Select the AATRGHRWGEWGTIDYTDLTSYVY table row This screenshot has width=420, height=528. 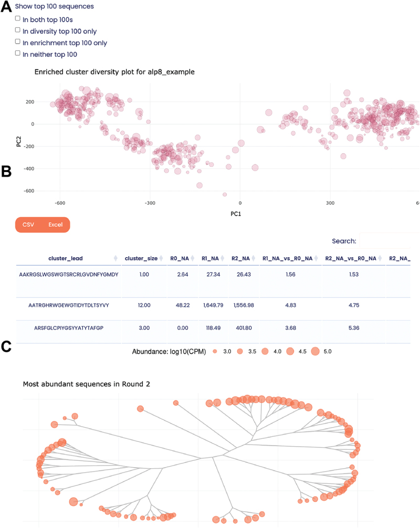click(213, 305)
